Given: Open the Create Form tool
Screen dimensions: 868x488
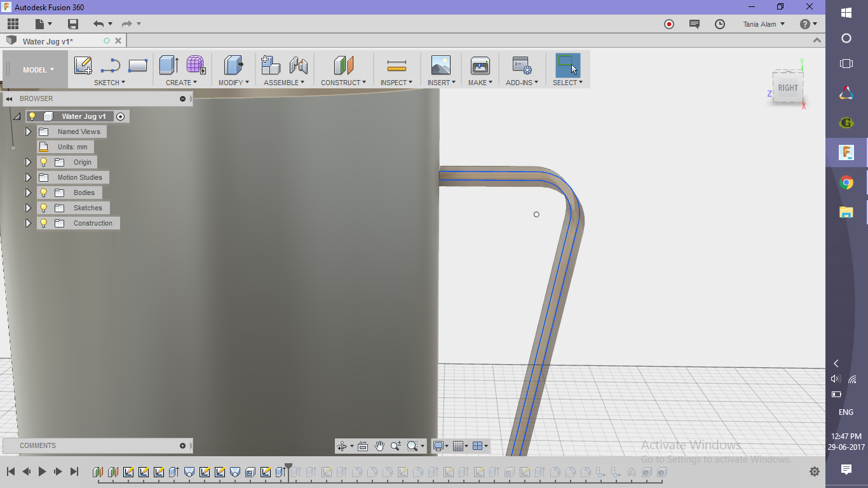Looking at the screenshot, I should tap(196, 65).
